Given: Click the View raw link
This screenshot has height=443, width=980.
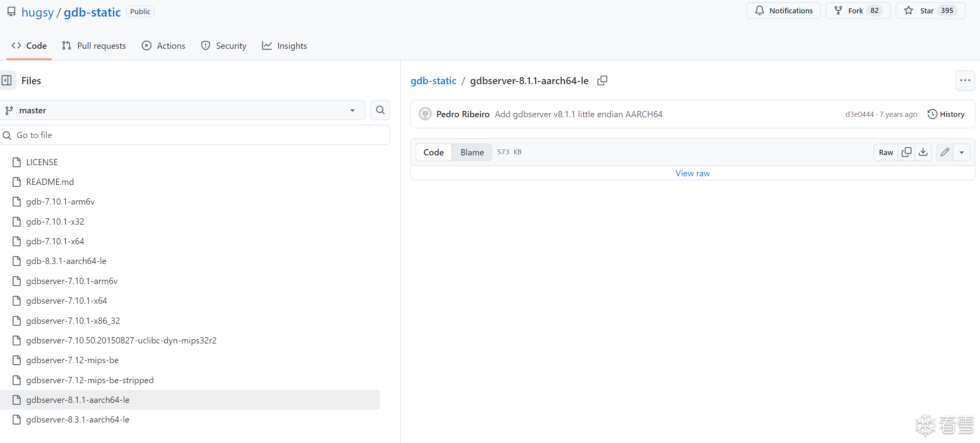Looking at the screenshot, I should click(x=692, y=173).
